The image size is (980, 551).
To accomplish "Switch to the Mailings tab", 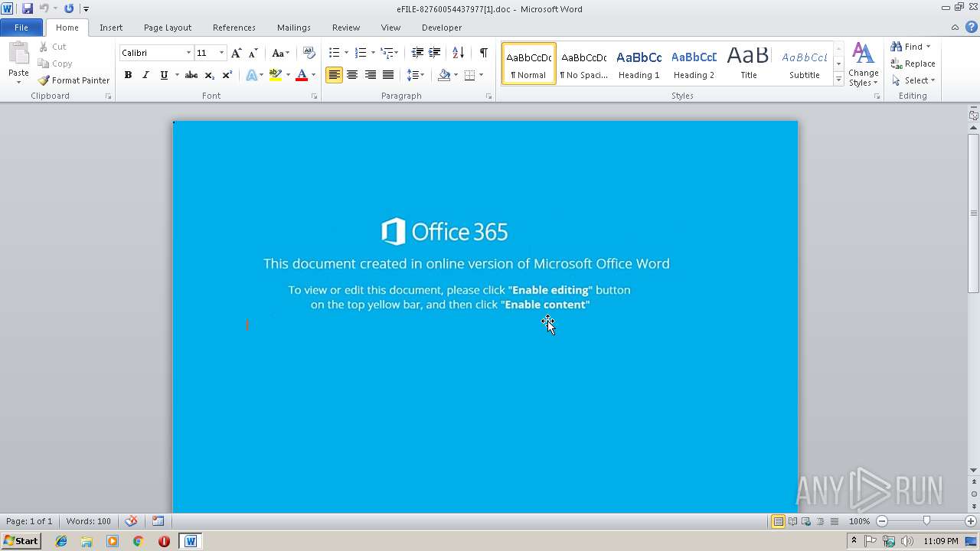I will click(294, 28).
